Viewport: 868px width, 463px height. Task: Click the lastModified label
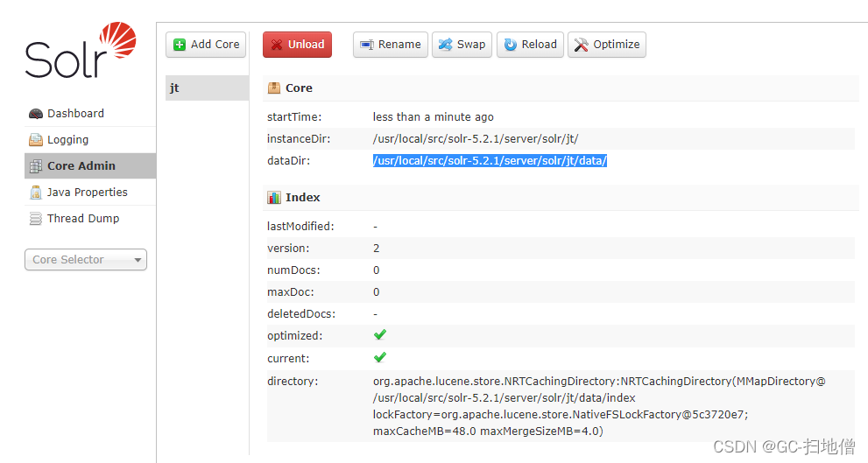[x=300, y=226]
